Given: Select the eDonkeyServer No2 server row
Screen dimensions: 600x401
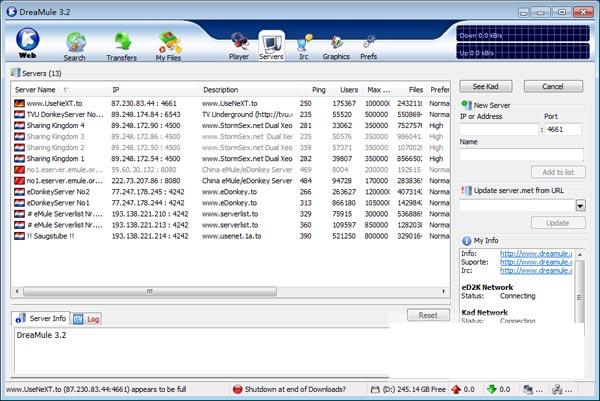Looking at the screenshot, I should click(x=60, y=191).
